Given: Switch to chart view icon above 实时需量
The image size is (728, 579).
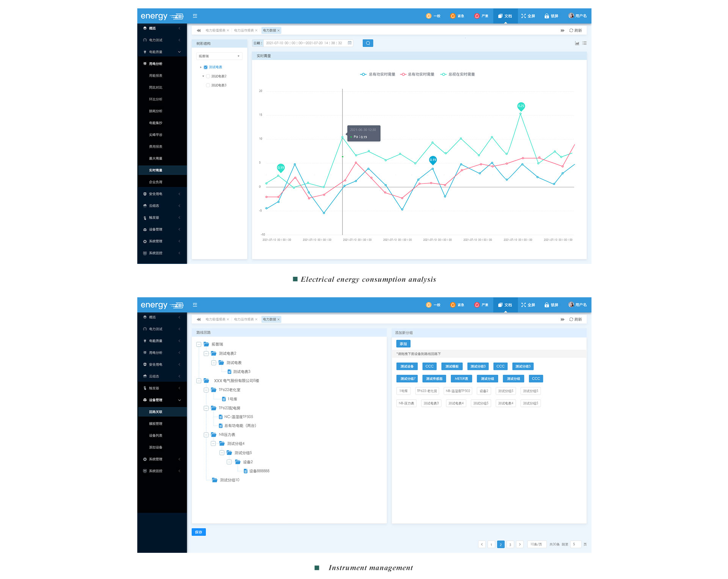Looking at the screenshot, I should coord(577,43).
